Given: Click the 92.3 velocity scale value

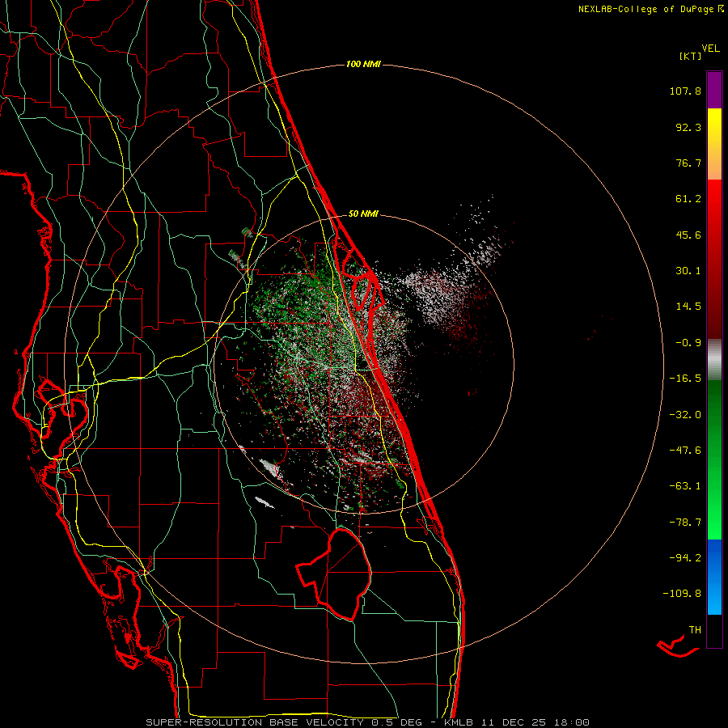Looking at the screenshot, I should coord(688,127).
